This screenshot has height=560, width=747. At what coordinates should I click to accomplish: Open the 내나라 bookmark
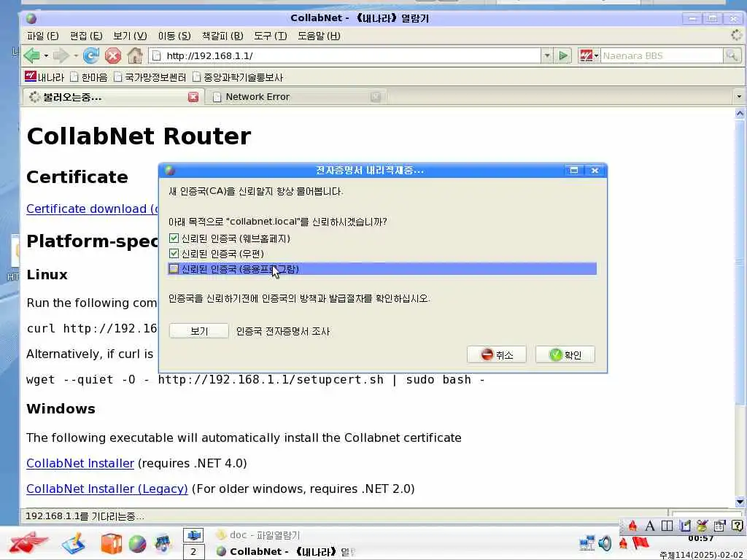point(44,77)
